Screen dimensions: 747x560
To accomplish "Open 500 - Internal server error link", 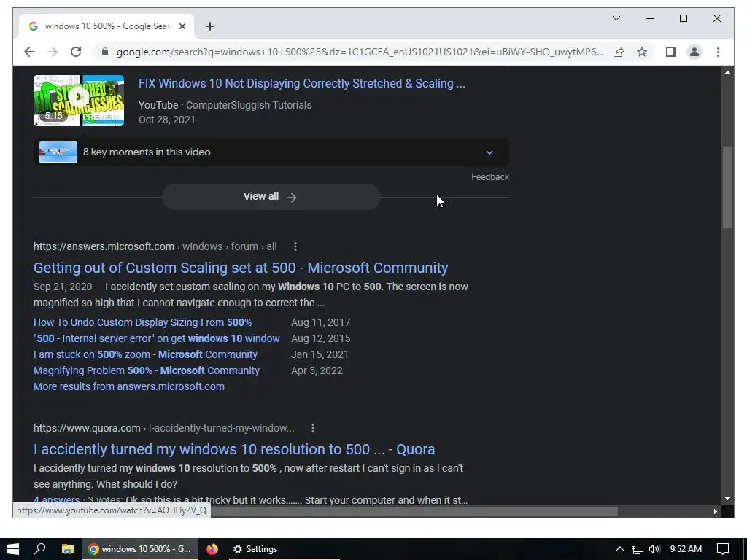I will coord(156,338).
